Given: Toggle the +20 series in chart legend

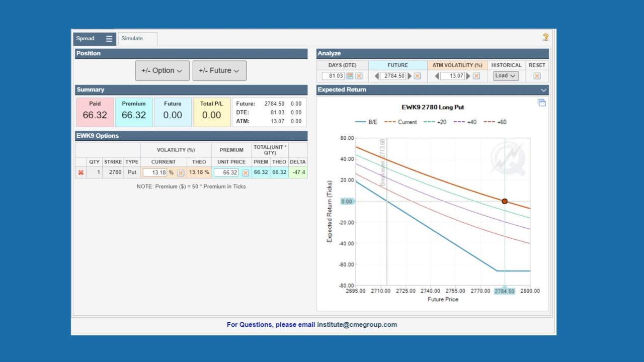Looking at the screenshot, I should tap(435, 122).
